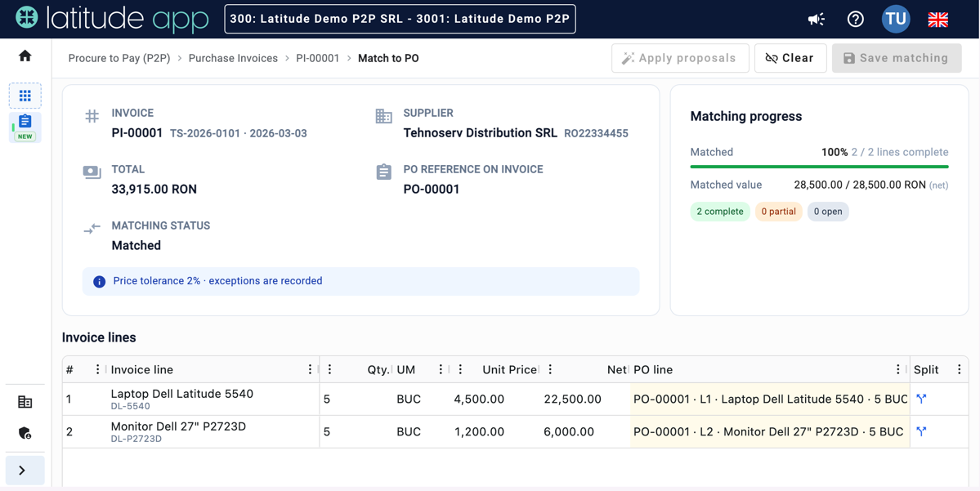Go to PI-00001 breadcrumb

point(317,58)
